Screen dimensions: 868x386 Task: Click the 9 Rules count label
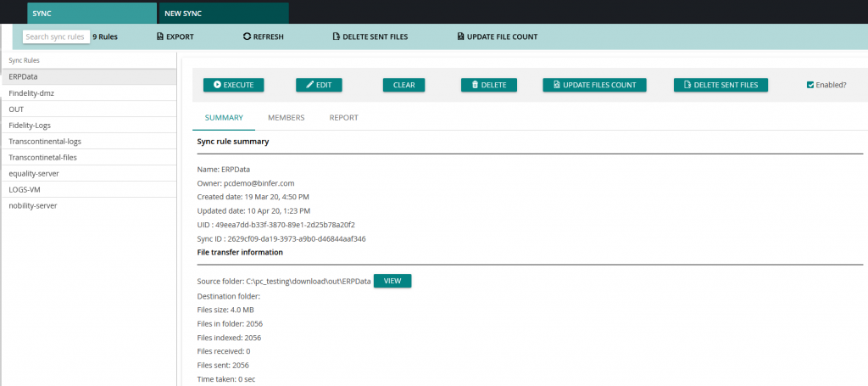[x=105, y=37]
